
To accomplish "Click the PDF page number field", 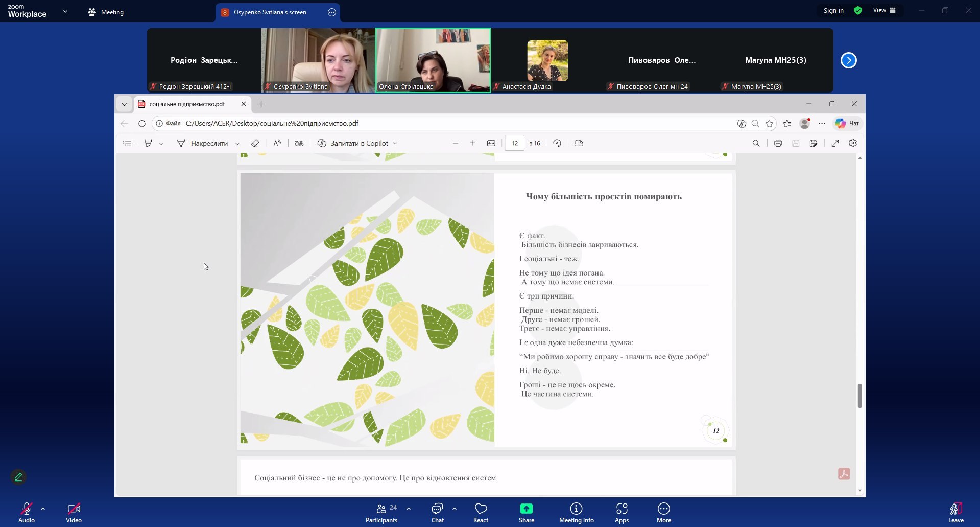I will (514, 143).
